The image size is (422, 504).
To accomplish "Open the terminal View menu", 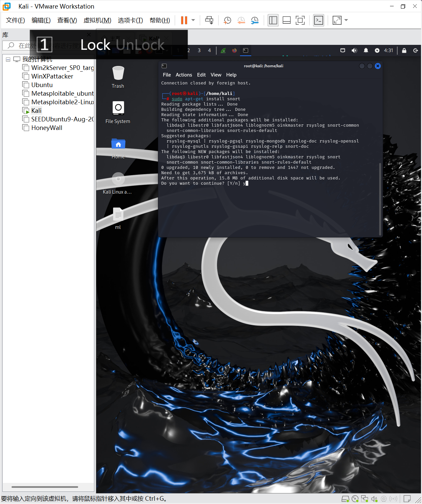I will click(216, 75).
